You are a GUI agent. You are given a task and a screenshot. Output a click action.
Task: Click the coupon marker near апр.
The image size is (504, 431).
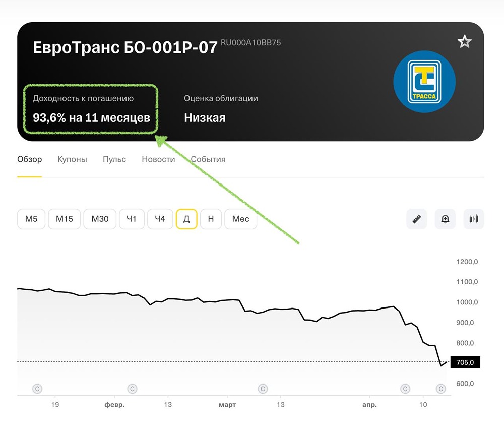click(x=405, y=389)
